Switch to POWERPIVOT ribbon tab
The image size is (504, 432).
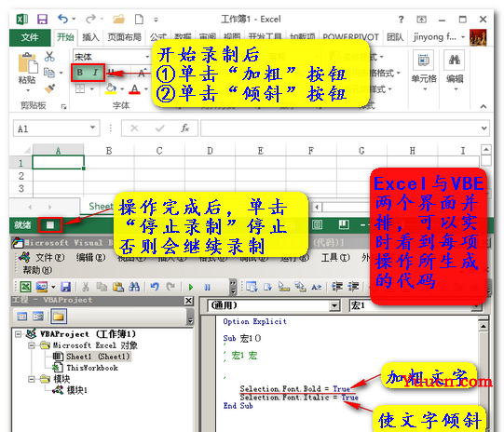pos(350,37)
